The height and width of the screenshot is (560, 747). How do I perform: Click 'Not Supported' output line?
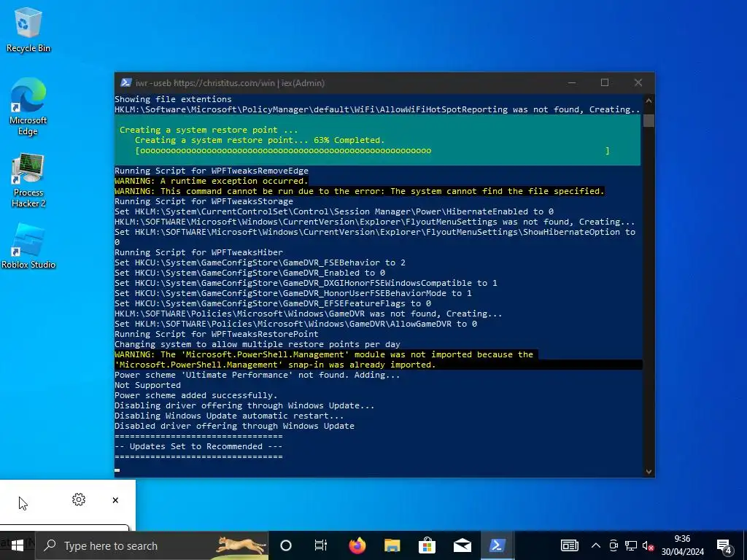coord(147,385)
